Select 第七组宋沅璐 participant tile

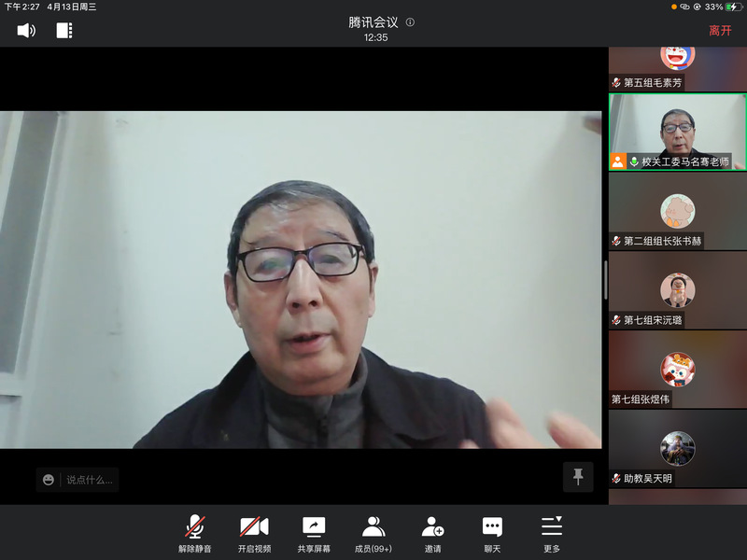[x=677, y=290]
